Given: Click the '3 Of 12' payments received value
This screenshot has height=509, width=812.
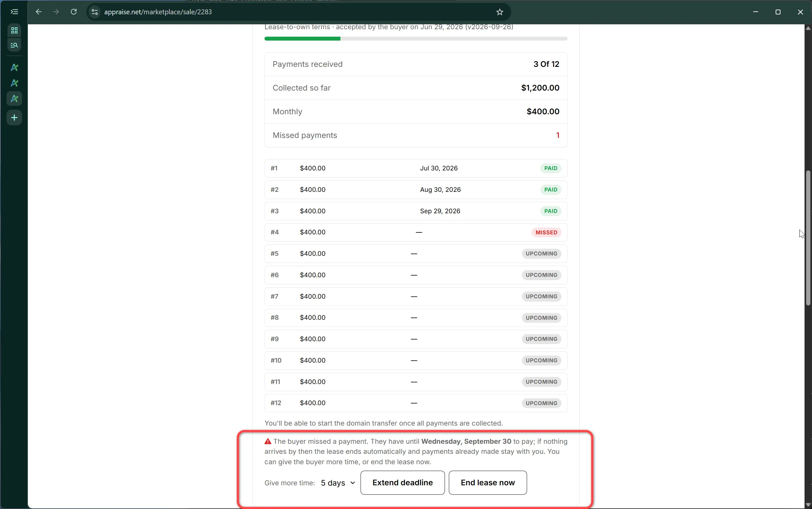Looking at the screenshot, I should [x=546, y=64].
